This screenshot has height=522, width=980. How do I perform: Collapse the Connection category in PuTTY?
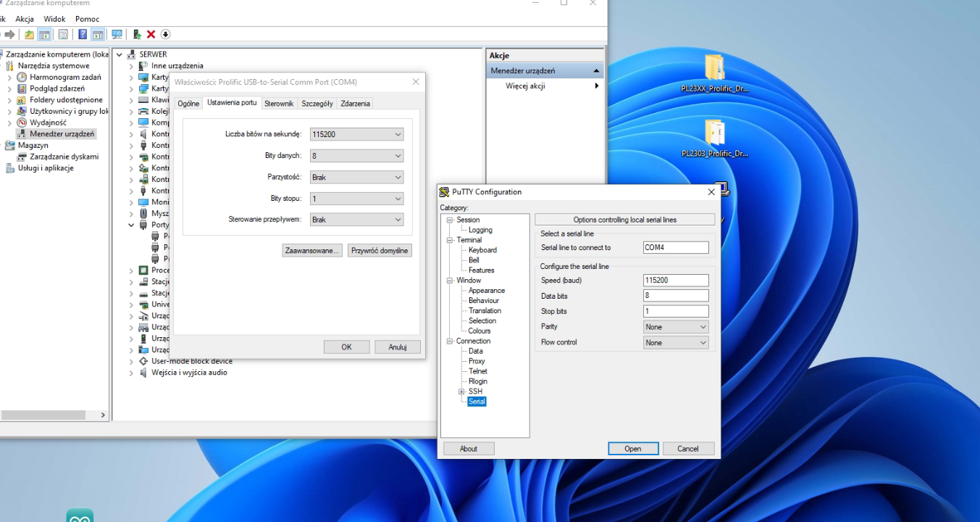click(450, 341)
